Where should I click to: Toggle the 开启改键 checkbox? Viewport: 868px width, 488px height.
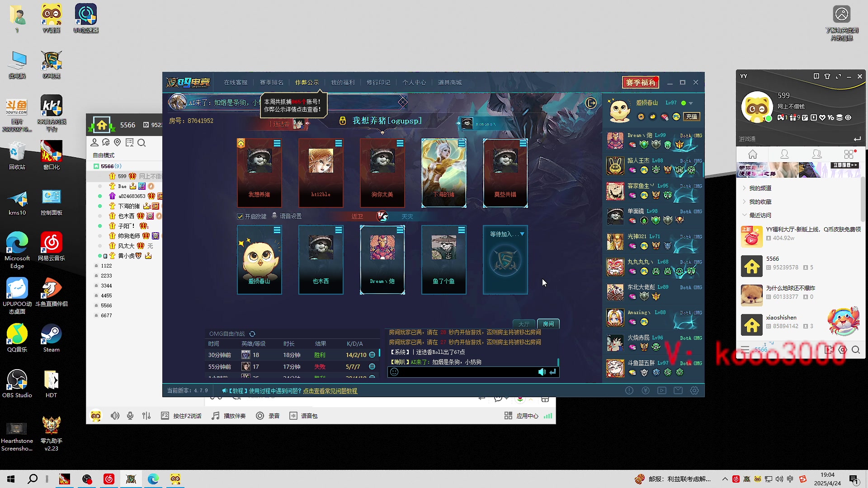pos(240,216)
